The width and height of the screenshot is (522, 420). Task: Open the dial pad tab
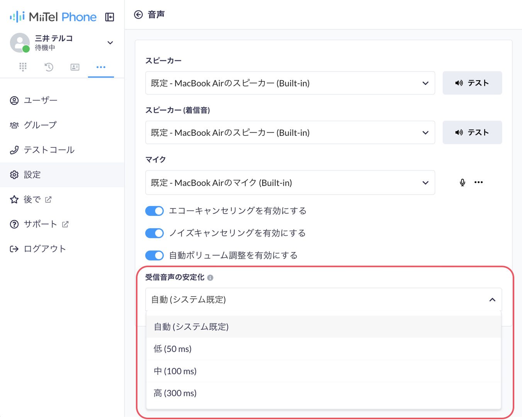(23, 67)
